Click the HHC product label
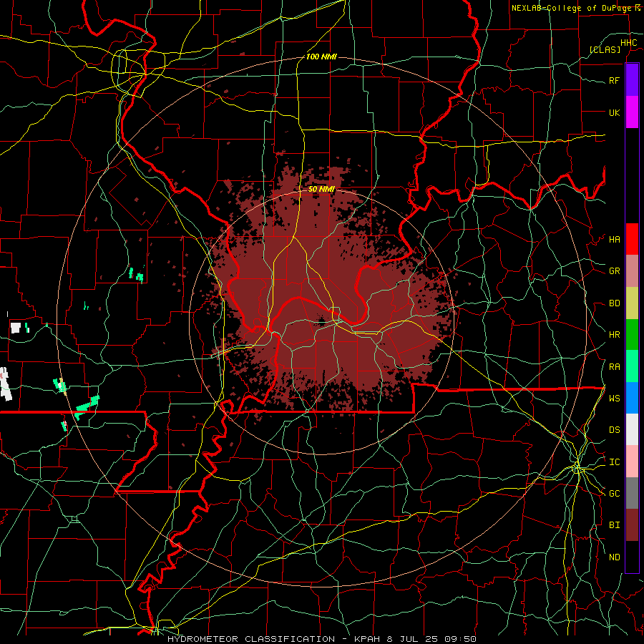The image size is (644, 644). pyautogui.click(x=628, y=43)
